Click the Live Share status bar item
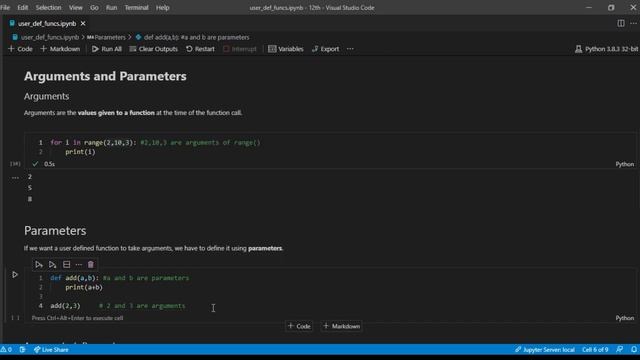Viewport: 640px width, 360px height. 51,350
